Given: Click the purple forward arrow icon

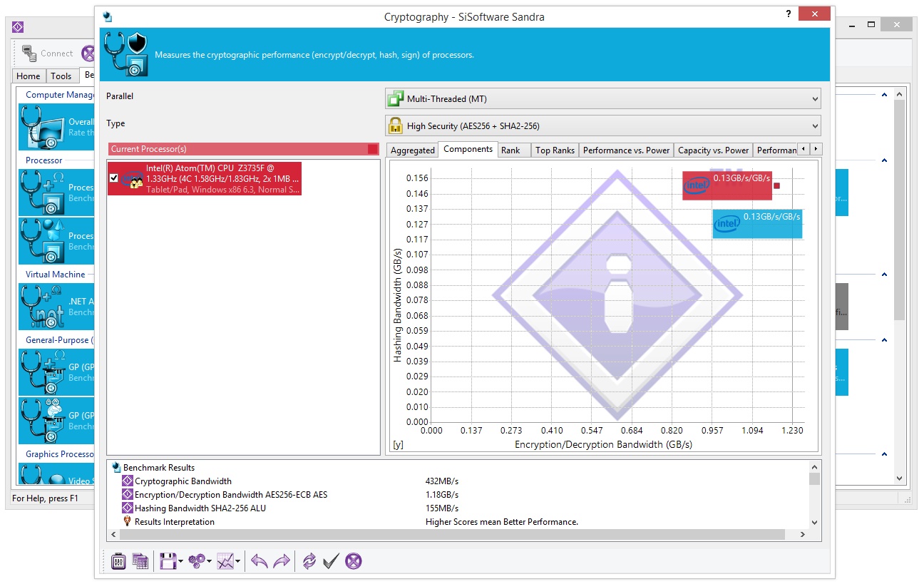Looking at the screenshot, I should [282, 561].
